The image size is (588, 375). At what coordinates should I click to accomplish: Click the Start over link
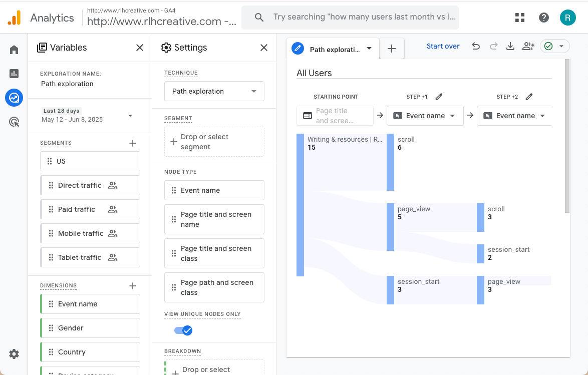pyautogui.click(x=443, y=46)
